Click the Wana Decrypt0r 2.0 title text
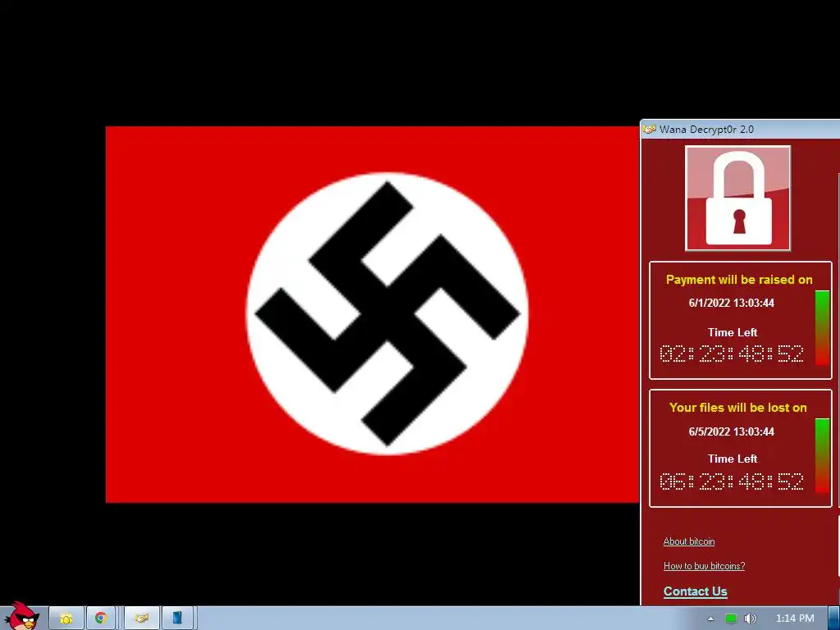Screen dimensions: 840x630 point(706,129)
